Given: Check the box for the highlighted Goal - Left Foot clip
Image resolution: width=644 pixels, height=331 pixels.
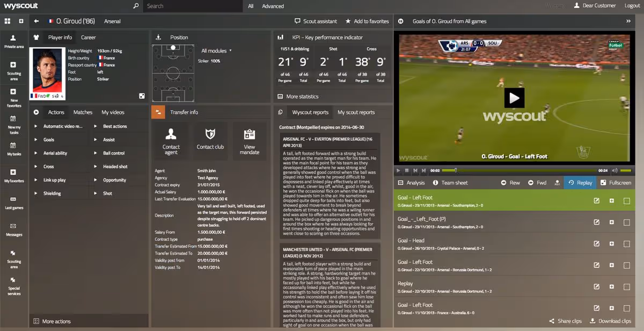Looking at the screenshot, I should click(626, 201).
